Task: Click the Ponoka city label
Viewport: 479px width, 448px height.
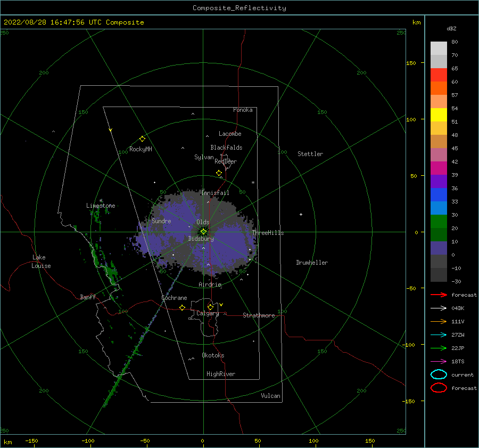Action: [243, 110]
